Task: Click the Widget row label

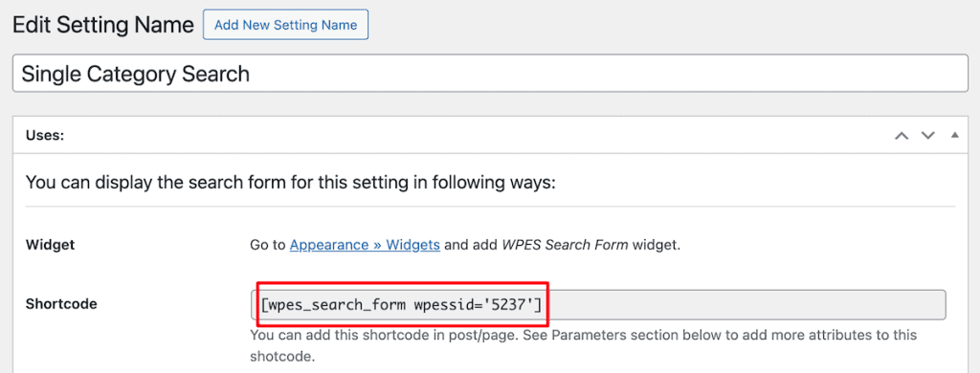Action: pyautogui.click(x=50, y=245)
